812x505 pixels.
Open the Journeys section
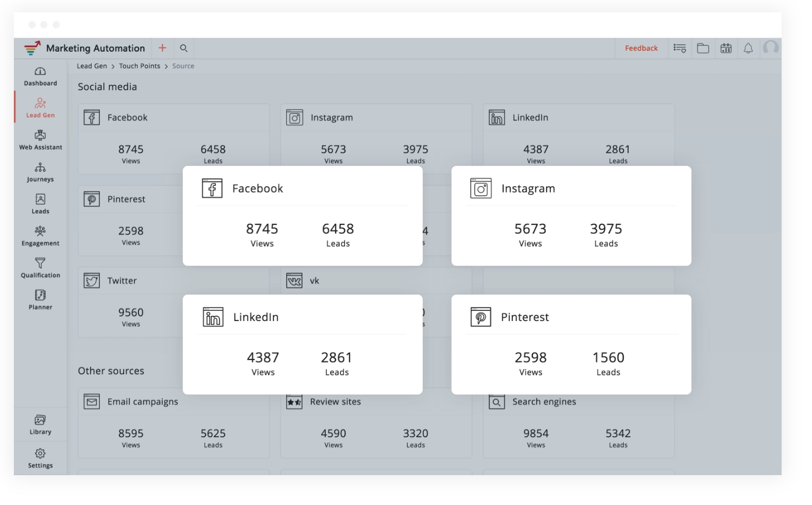[40, 172]
